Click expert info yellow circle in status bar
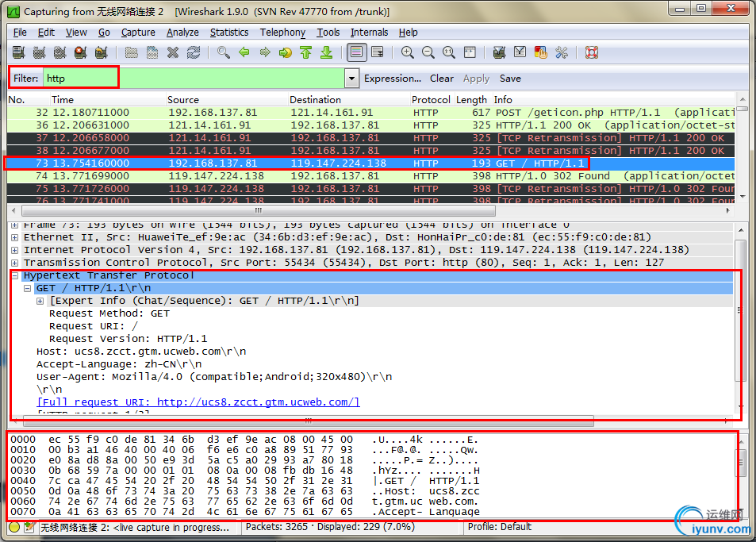Viewport: 756px width, 542px height. pos(14,527)
